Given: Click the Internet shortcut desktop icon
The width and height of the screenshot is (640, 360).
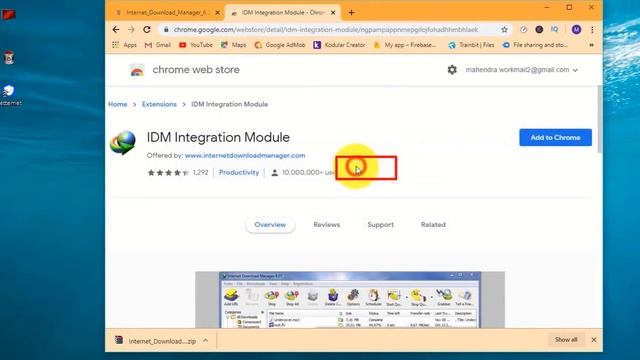Looking at the screenshot, I should 10,95.
